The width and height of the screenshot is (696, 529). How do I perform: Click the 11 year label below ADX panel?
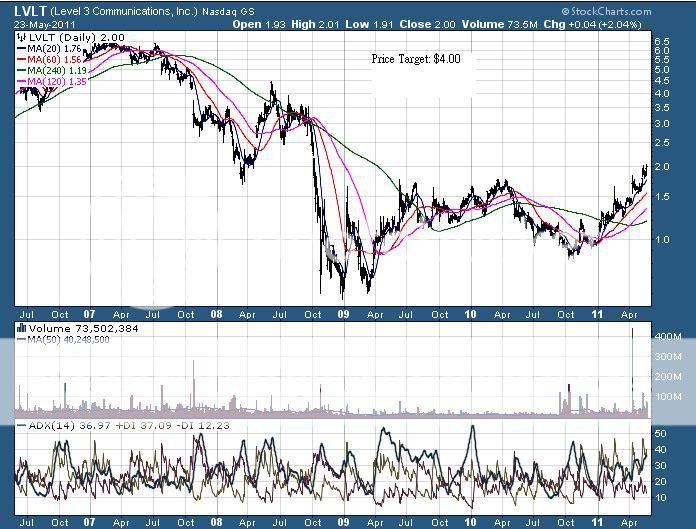[597, 520]
